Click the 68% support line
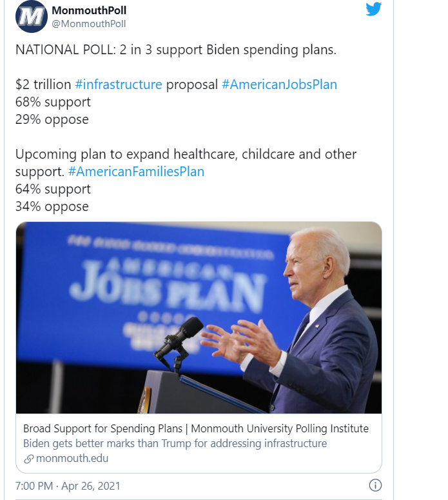Screen dimensions: 448x500 pos(53,102)
